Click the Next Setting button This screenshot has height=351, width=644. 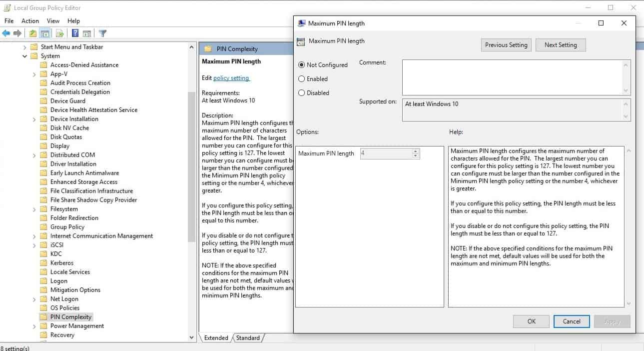561,45
